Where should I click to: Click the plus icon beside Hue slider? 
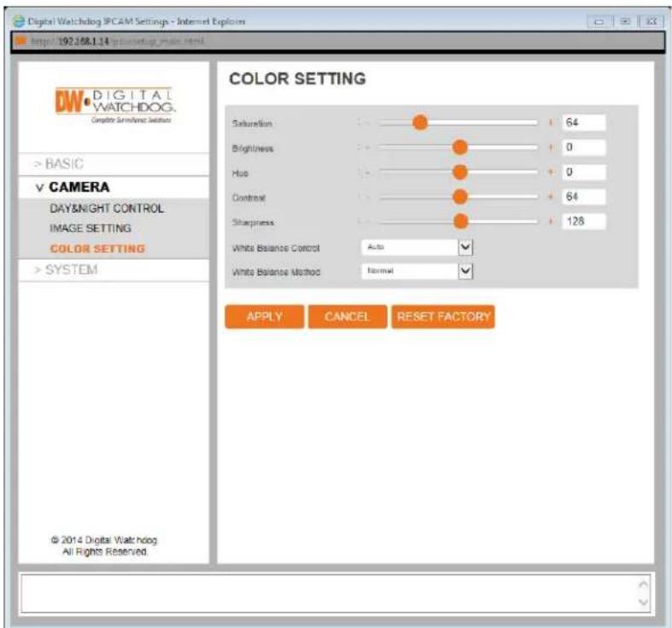tap(550, 172)
